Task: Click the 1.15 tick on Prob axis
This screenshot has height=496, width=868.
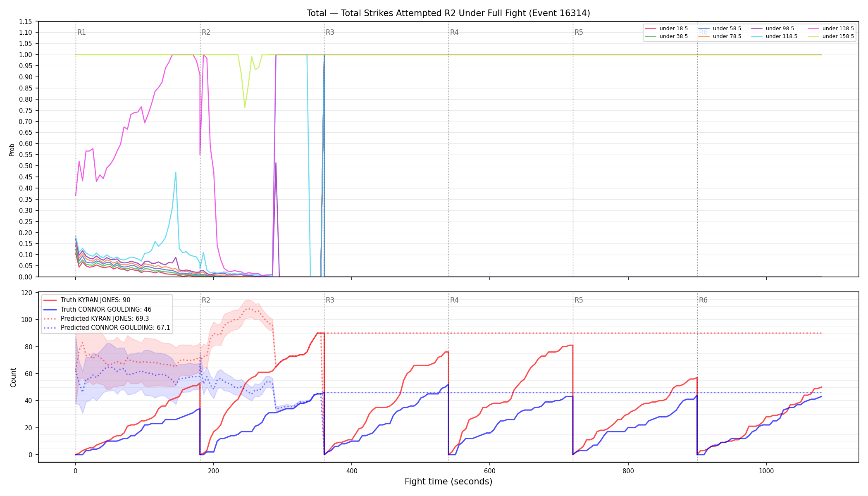Action: coord(26,21)
